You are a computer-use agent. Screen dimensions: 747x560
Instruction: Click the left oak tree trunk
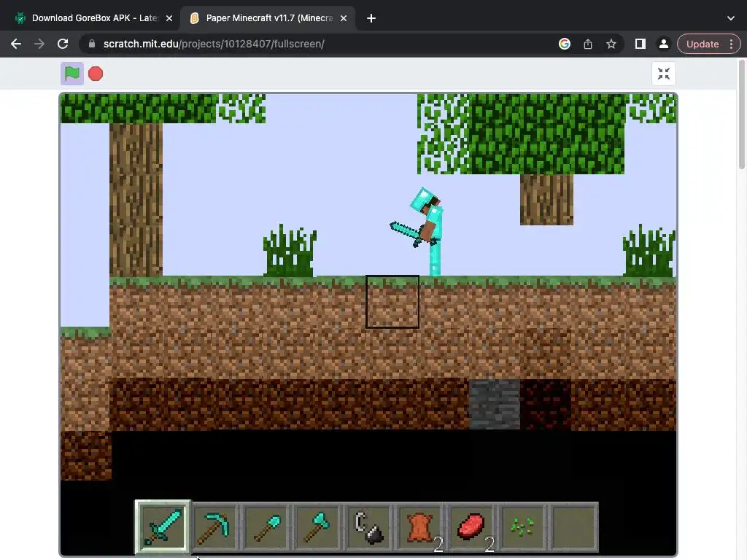point(136,200)
